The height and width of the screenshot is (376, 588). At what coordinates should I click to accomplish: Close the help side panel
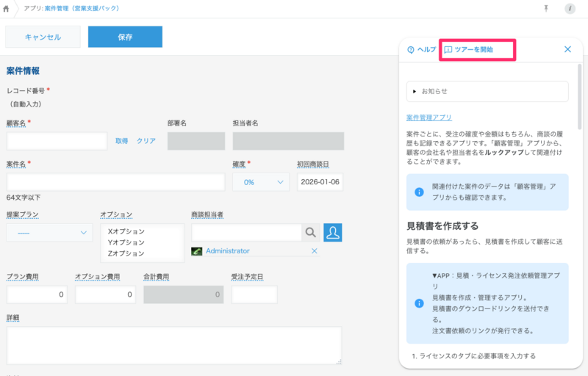coord(567,49)
